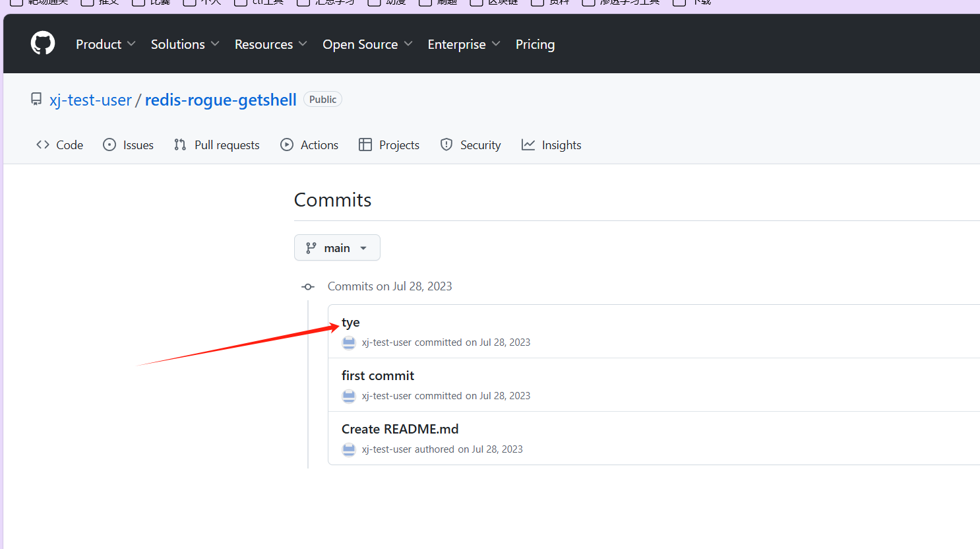The height and width of the screenshot is (549, 980).
Task: Open the Product menu
Action: point(106,44)
